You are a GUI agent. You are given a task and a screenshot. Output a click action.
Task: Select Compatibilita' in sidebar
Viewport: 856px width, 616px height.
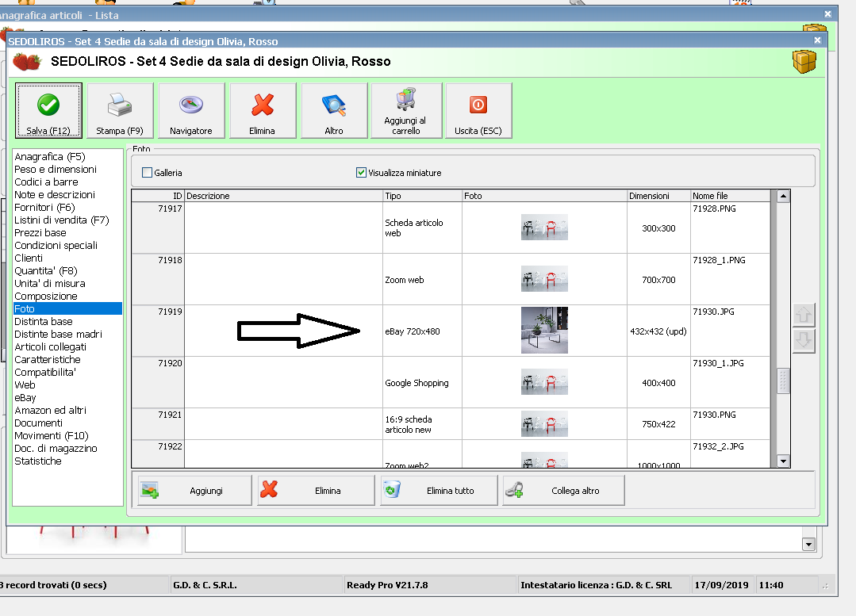(x=45, y=372)
